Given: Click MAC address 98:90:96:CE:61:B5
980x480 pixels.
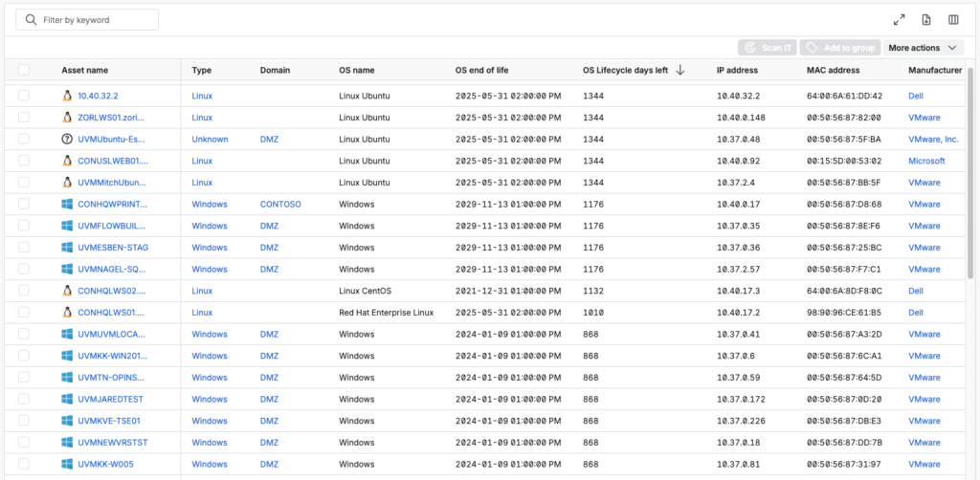Looking at the screenshot, I should 844,312.
